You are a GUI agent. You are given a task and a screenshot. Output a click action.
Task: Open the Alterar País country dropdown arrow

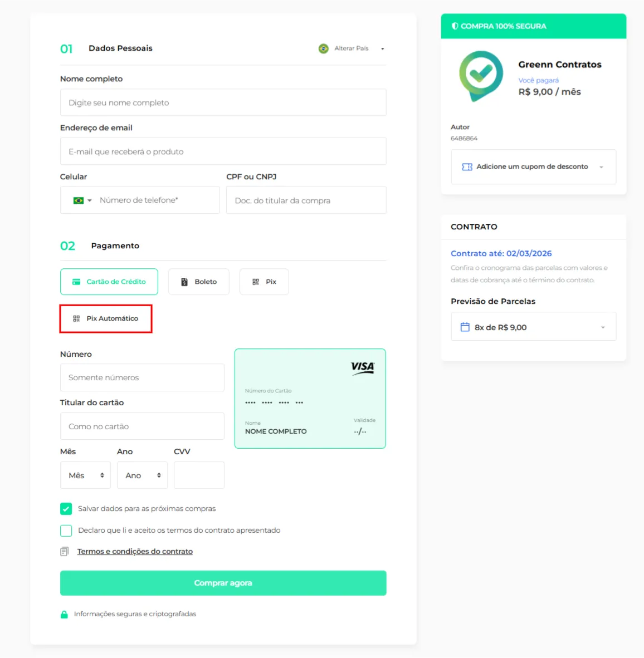pos(383,48)
